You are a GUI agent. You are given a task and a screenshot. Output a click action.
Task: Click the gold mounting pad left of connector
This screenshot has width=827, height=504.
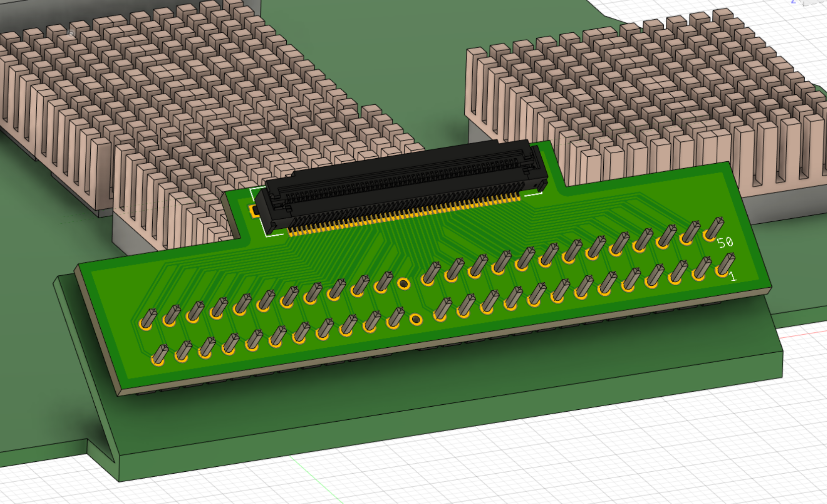point(254,210)
